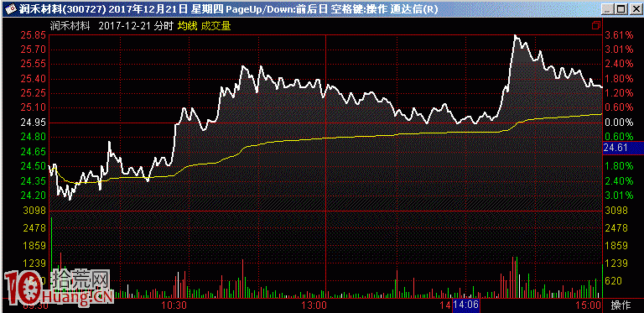Screen dimensions: 644x313
Task: Click the 25.85 high price axis label
Action: tap(33, 35)
